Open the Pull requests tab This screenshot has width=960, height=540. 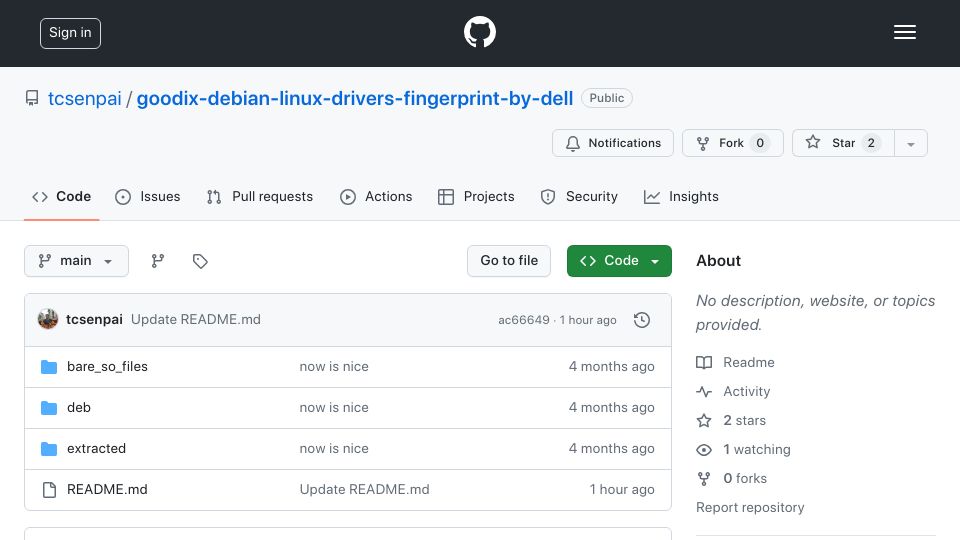260,197
